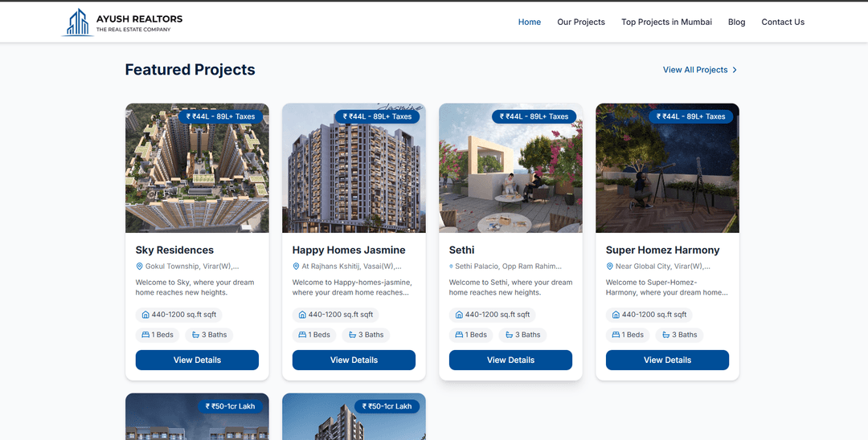Open Our Projects in the navigation bar

(580, 22)
